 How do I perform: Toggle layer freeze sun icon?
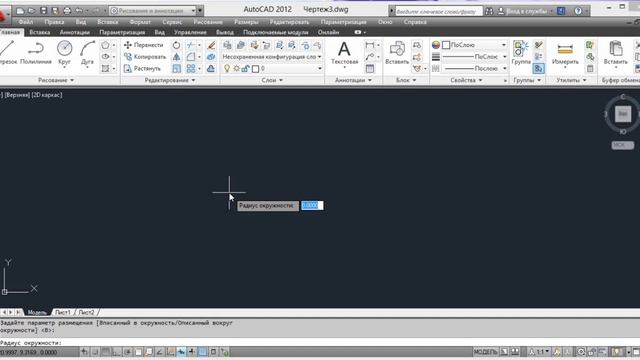(236, 69)
